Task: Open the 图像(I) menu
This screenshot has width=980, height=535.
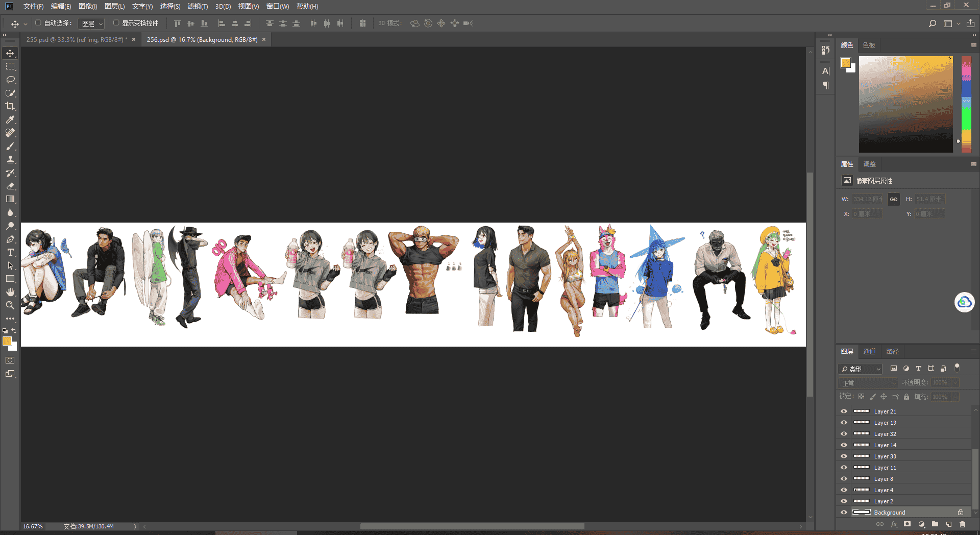Action: (88, 6)
